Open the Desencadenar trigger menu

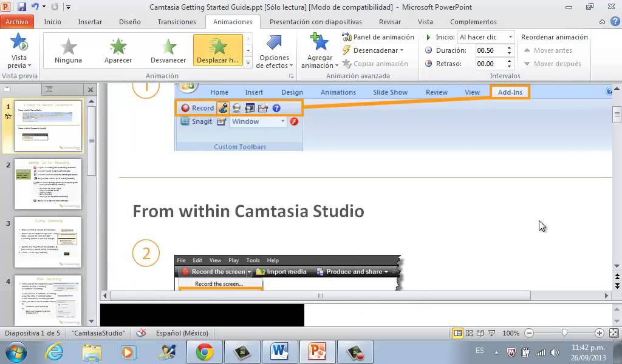point(373,50)
